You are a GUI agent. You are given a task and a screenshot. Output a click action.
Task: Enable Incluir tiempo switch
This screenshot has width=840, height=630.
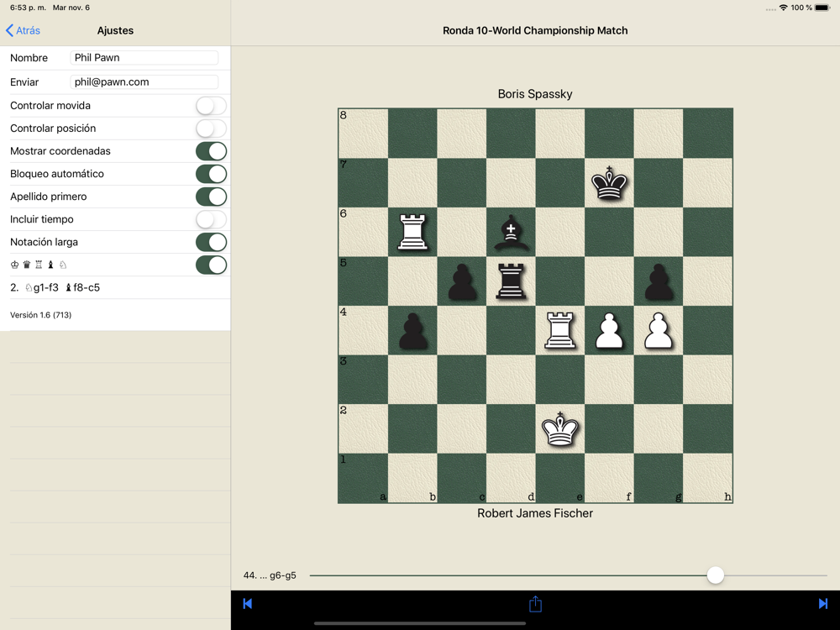click(211, 219)
